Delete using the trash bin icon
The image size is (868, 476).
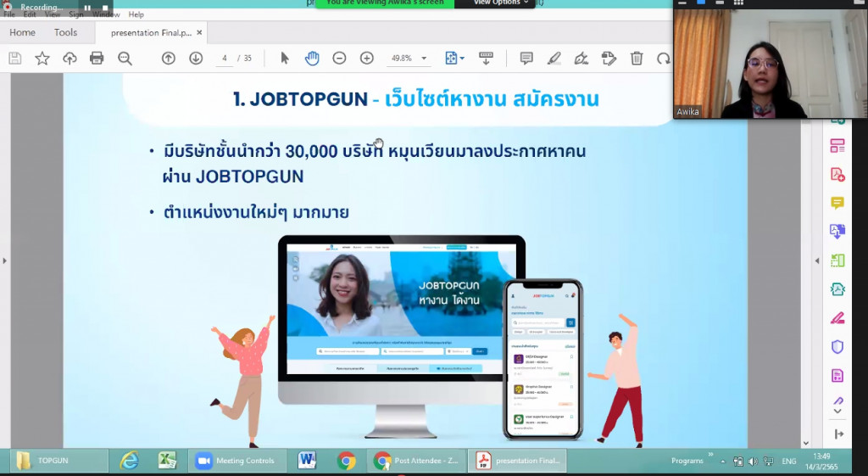[637, 58]
